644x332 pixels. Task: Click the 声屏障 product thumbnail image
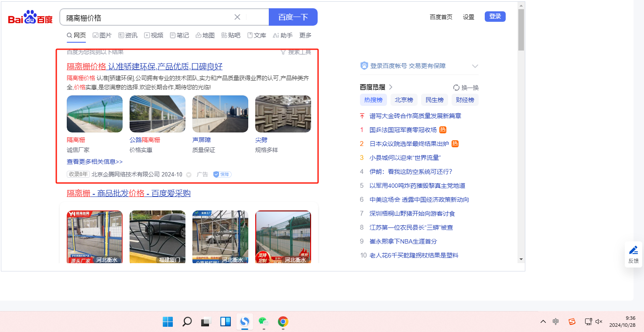tap(220, 114)
